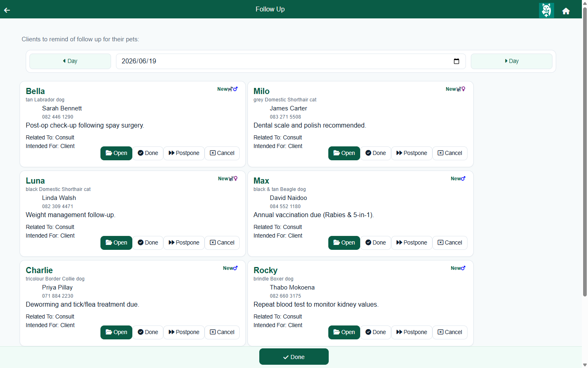This screenshot has height=368, width=588.
Task: Open the home page icon
Action: click(x=566, y=11)
